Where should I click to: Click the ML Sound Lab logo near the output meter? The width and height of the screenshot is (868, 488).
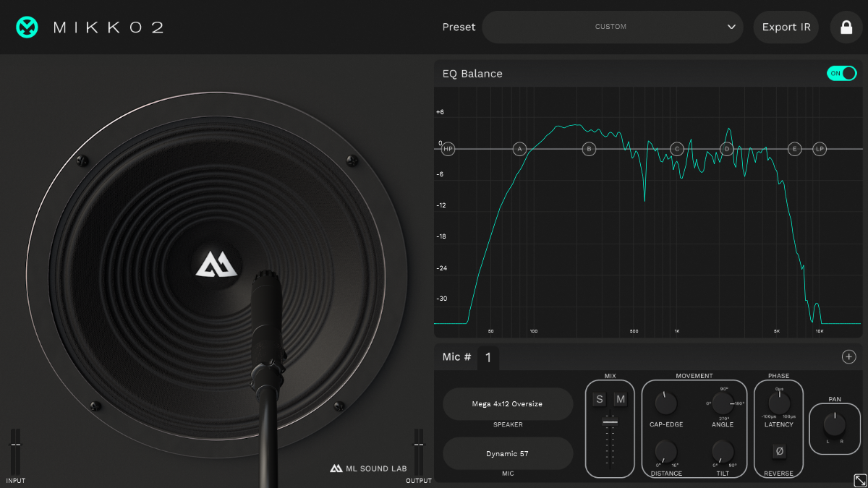pos(337,468)
